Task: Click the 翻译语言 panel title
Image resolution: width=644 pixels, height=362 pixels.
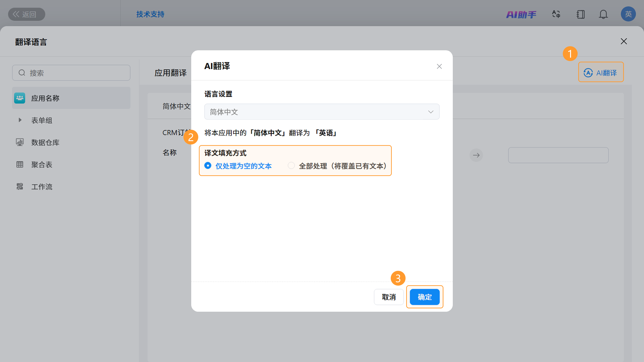Action: 31,42
